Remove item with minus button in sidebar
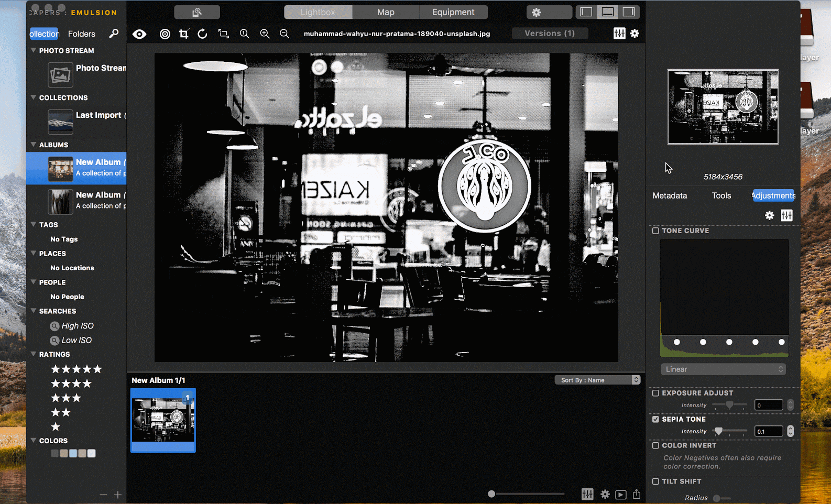 coord(103,495)
